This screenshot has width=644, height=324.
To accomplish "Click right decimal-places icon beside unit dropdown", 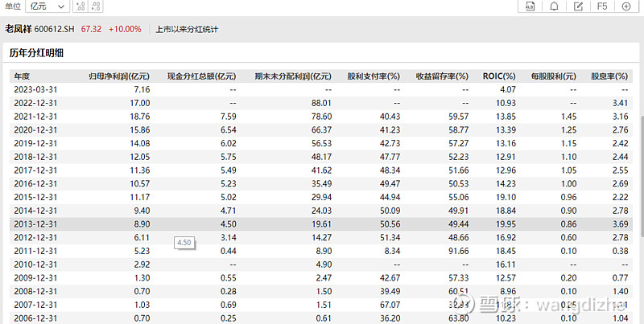I will [97, 6].
